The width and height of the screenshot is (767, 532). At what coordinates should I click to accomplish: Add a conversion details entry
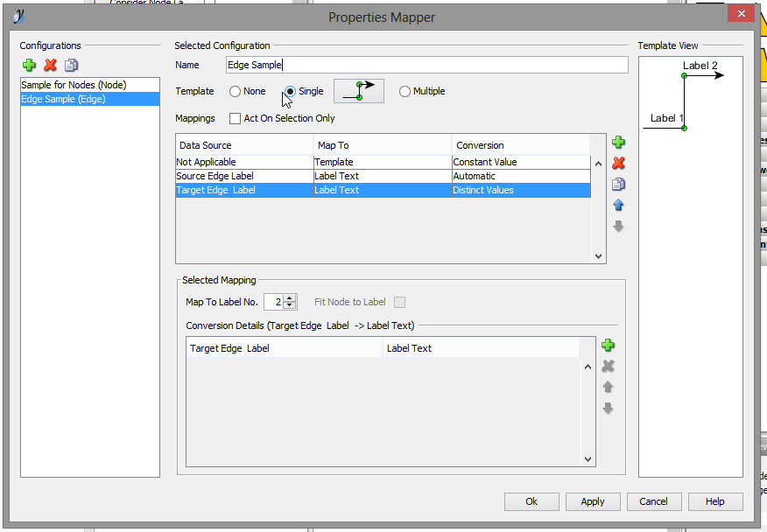[608, 346]
